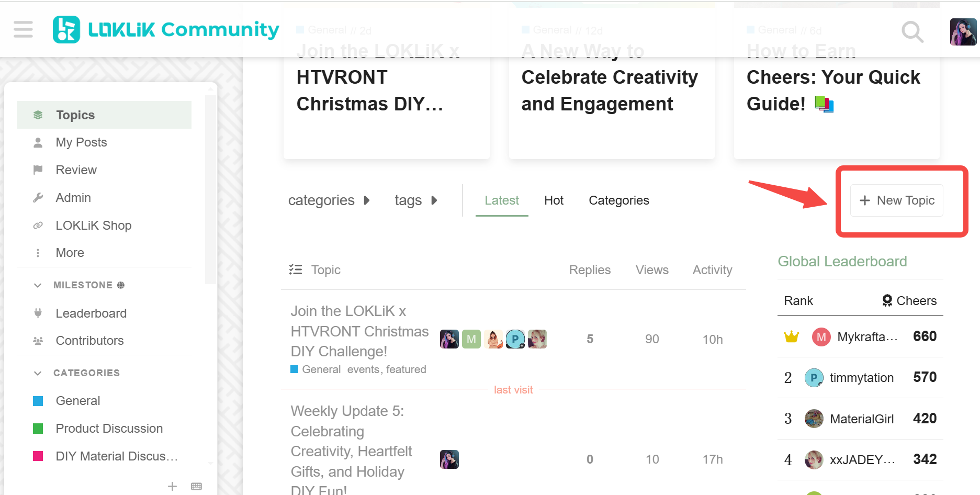Sort topics by Replies column
980x495 pixels.
tap(590, 270)
